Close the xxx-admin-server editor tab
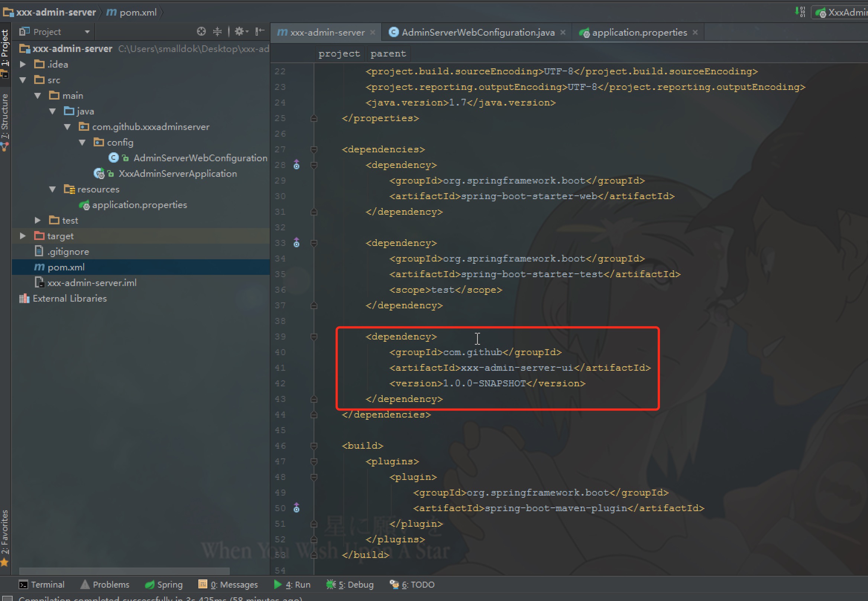Image resolution: width=868 pixels, height=601 pixels. 373,32
